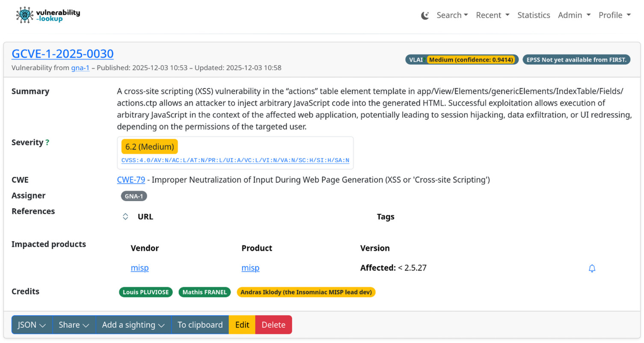Open the GCVE-1-2025-0030 title link
Viewport: 644px width, 343px height.
(62, 54)
